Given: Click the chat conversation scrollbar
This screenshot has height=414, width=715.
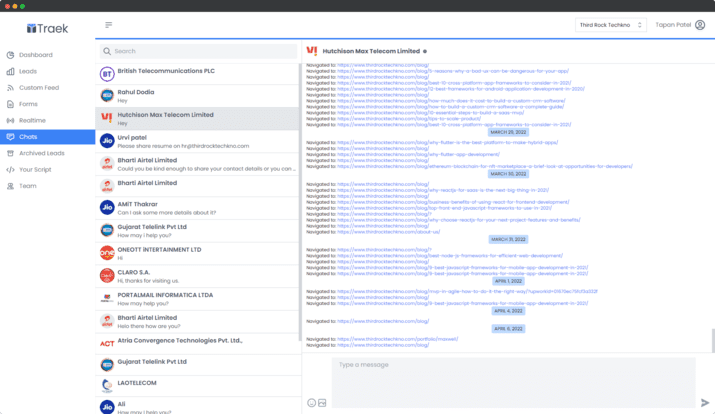Looking at the screenshot, I should 713,340.
